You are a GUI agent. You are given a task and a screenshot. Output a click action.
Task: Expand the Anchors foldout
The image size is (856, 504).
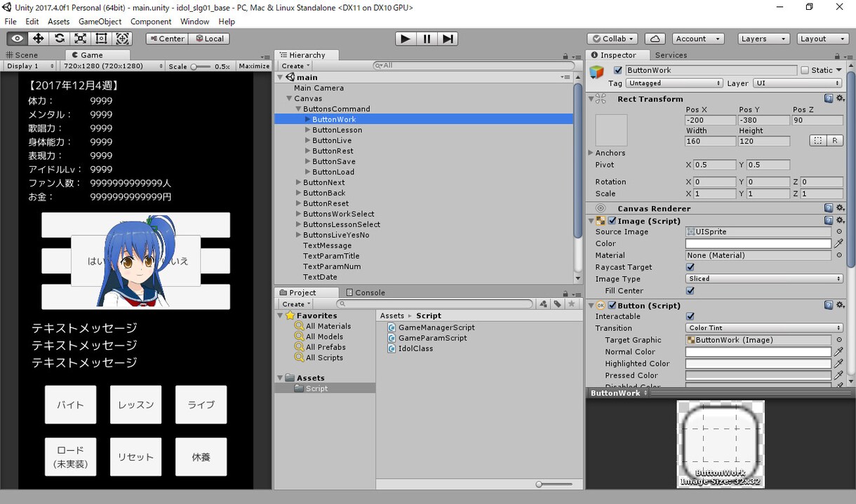(x=590, y=153)
